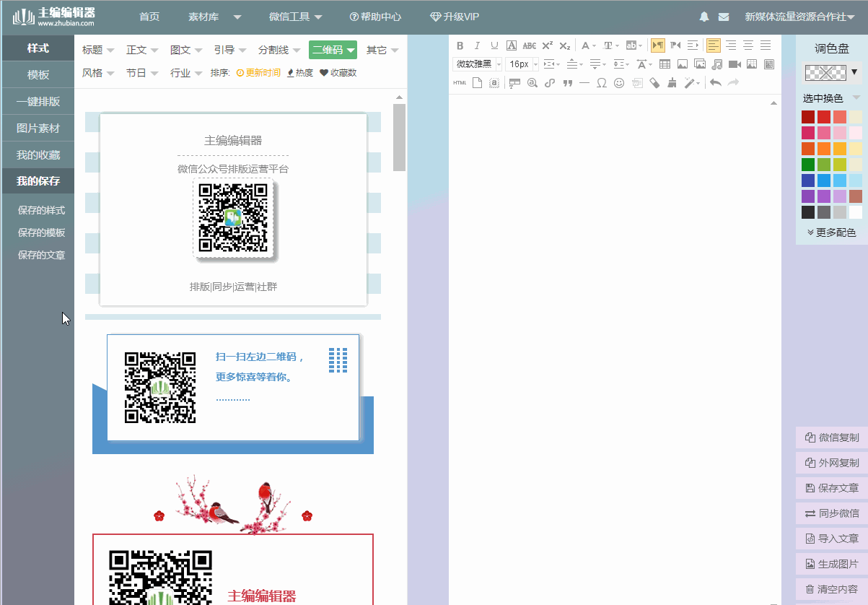
Task: Click the 同步微信 button
Action: coord(832,513)
